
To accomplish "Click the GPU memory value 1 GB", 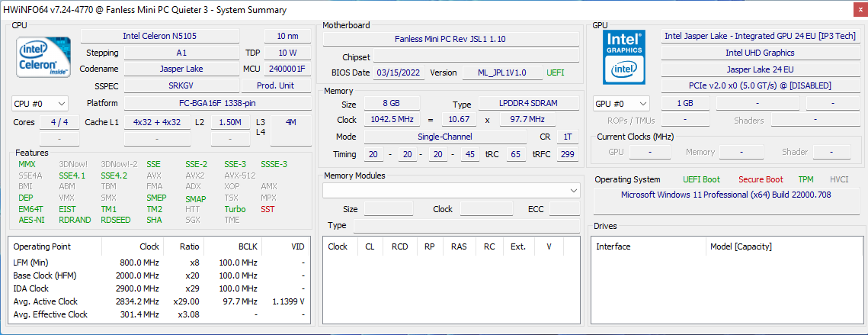I will [x=685, y=103].
